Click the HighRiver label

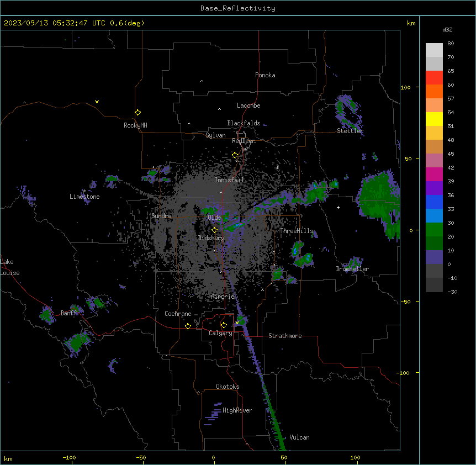(x=237, y=410)
